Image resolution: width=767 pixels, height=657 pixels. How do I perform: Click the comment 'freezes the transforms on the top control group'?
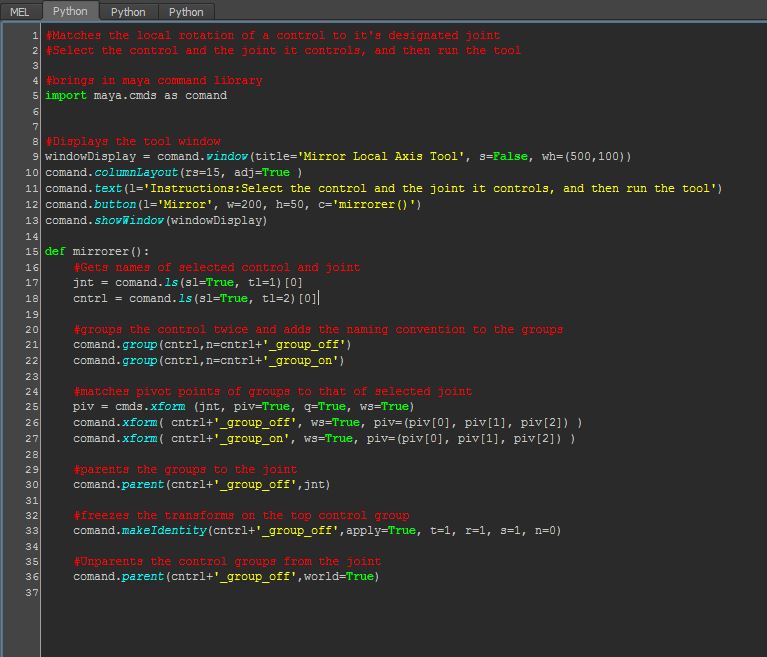tap(241, 515)
